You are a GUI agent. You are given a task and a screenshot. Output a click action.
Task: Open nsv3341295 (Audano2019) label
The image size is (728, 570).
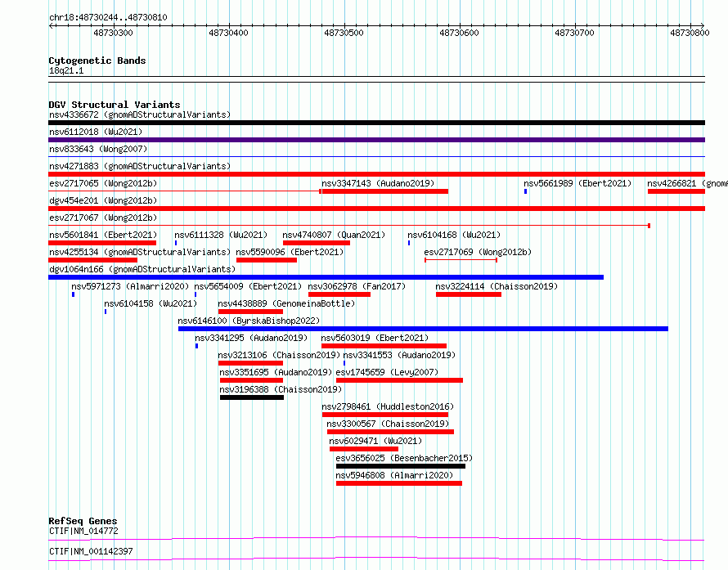pyautogui.click(x=251, y=338)
